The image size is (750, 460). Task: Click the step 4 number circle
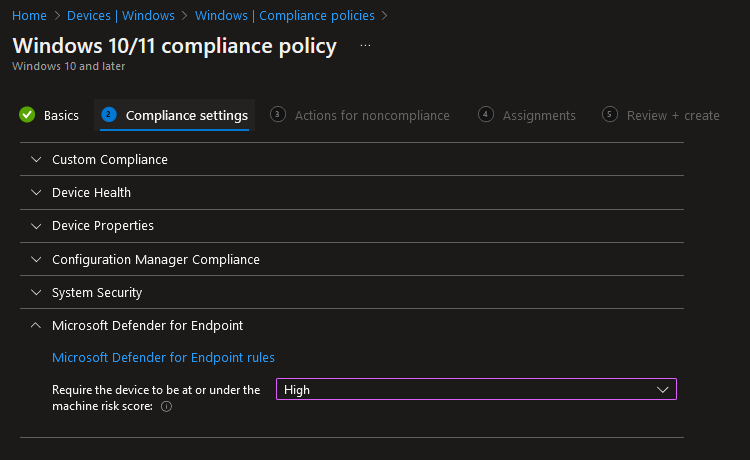[x=485, y=114]
